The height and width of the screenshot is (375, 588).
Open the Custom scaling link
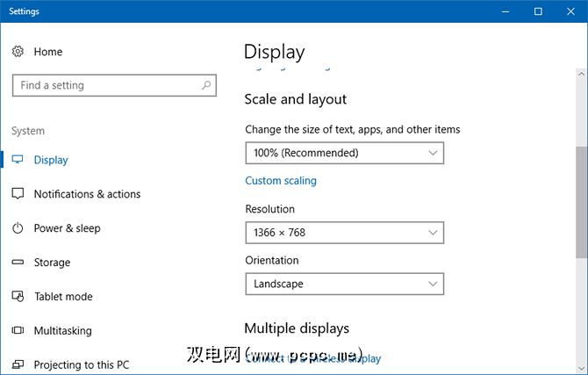tap(281, 181)
